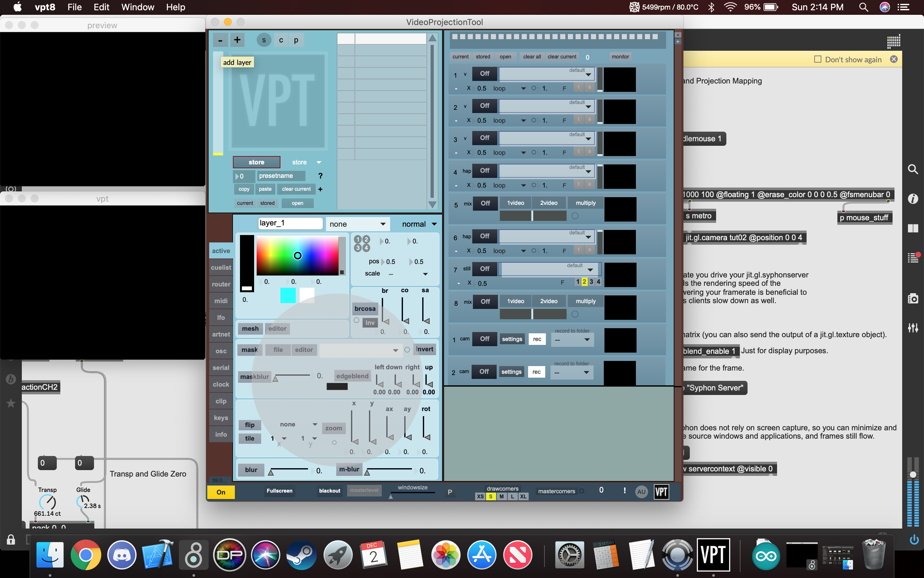Open the 'normal' blend mode dropdown
924x578 pixels.
pos(419,224)
